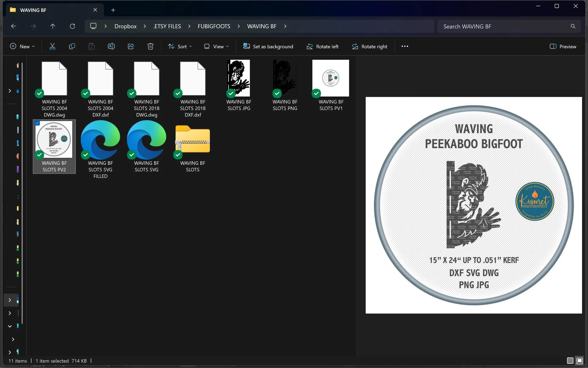Uncheck the WAVING BF SLOTS PV2 checkbox
This screenshot has height=368, width=588.
pyautogui.click(x=37, y=123)
